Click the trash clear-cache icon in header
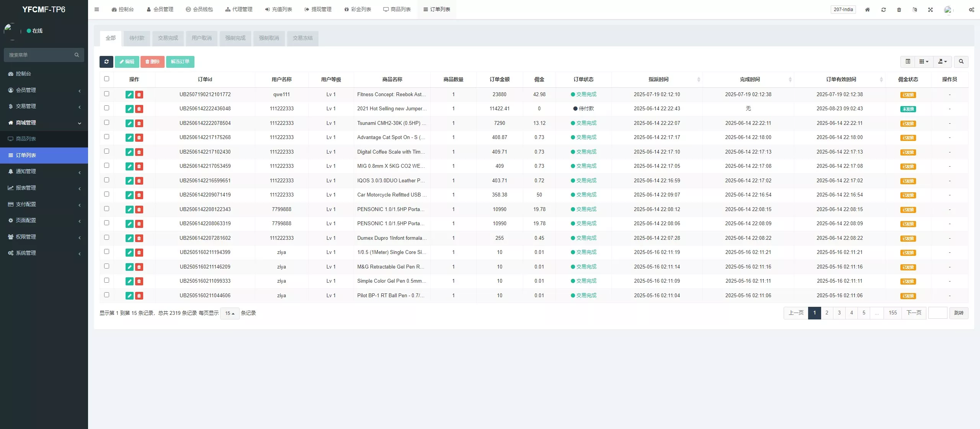 click(x=899, y=10)
